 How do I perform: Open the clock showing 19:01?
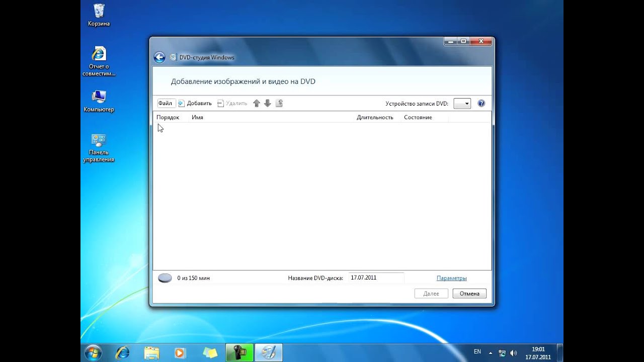pyautogui.click(x=538, y=353)
